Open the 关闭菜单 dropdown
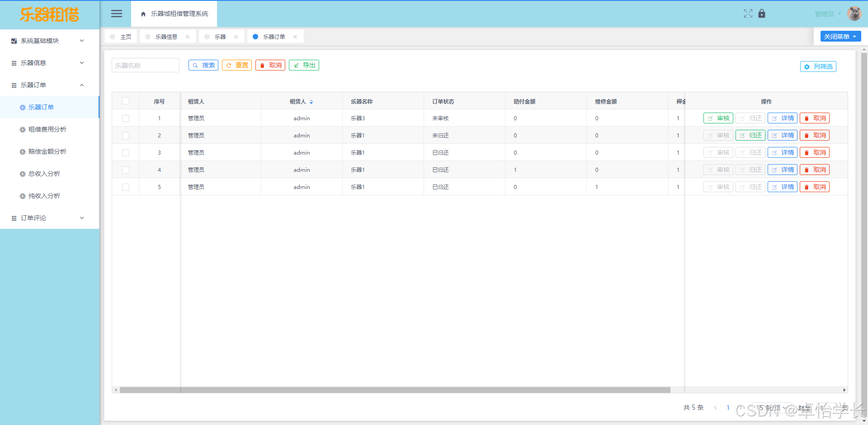The height and width of the screenshot is (425, 868). 840,37
